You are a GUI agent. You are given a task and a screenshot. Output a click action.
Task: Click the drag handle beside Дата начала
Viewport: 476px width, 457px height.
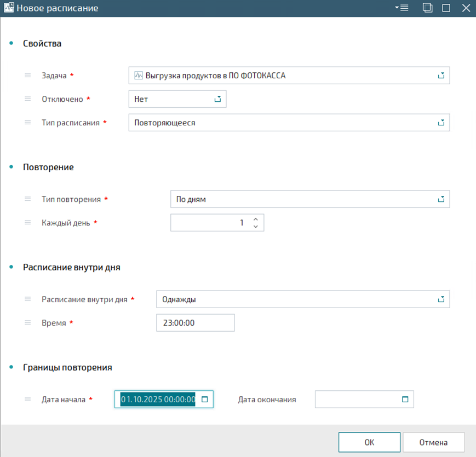point(27,399)
